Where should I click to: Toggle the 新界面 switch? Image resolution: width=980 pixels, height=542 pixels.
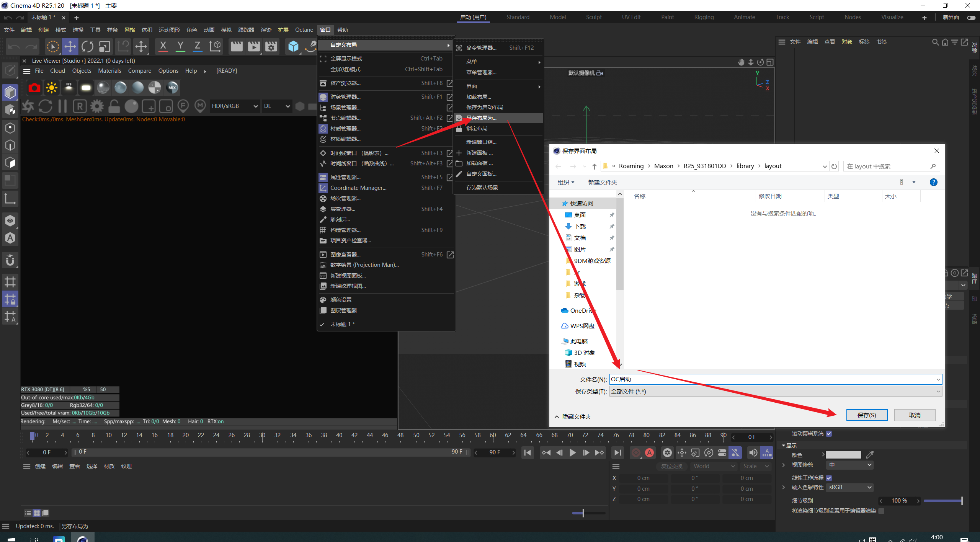971,18
